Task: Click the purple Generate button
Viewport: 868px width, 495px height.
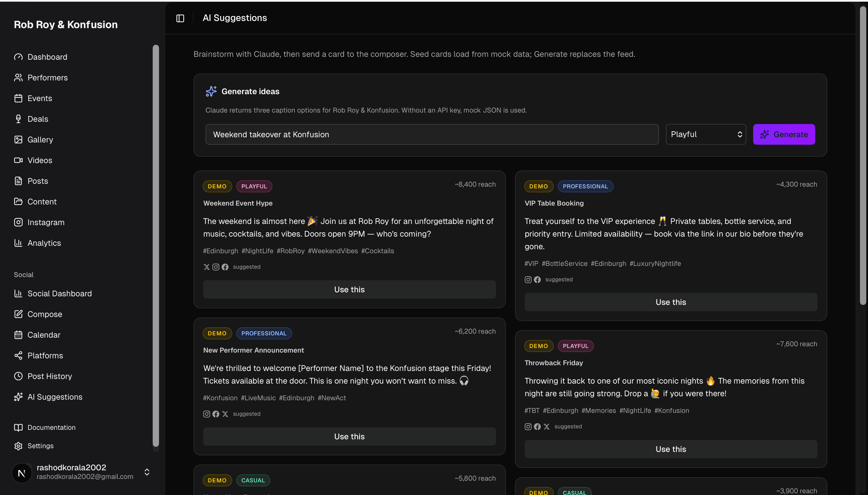Action: click(784, 134)
